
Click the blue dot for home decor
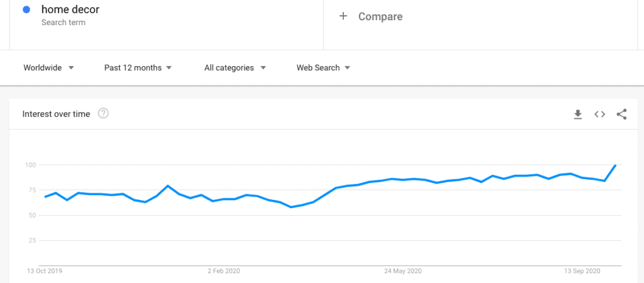26,9
